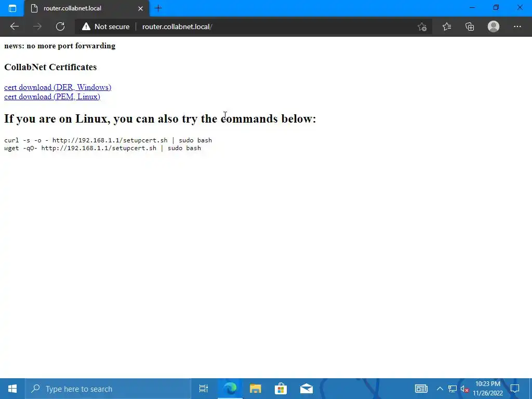Open File Explorer from the taskbar
The image size is (532, 399).
click(256, 389)
